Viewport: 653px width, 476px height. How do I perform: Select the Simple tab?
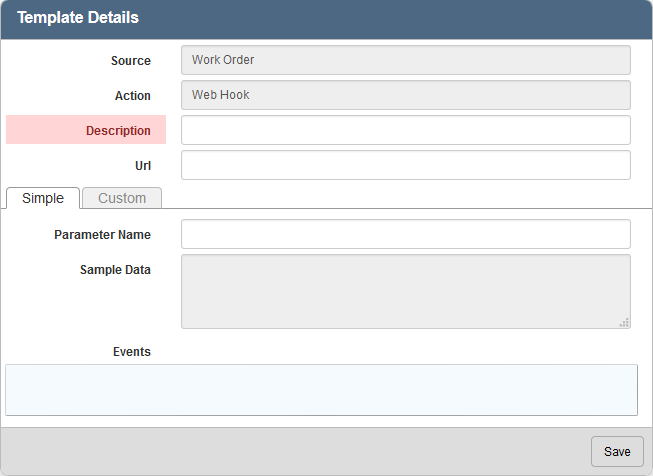[x=43, y=198]
